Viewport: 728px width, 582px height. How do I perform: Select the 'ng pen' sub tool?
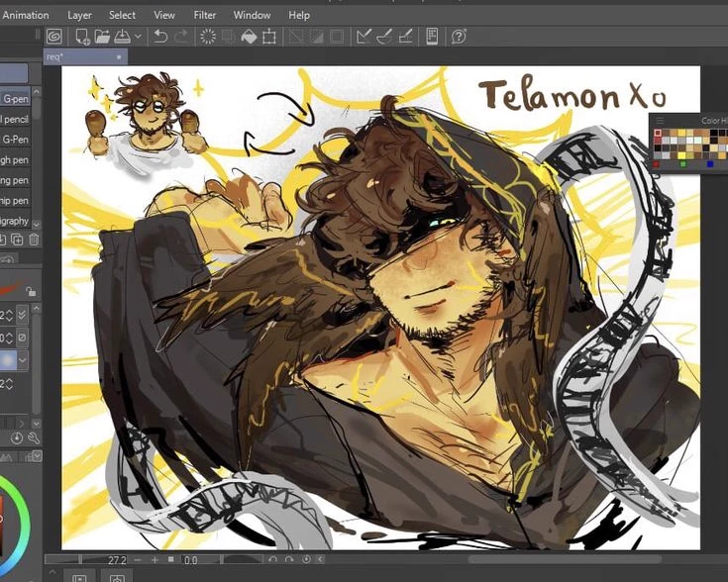click(15, 180)
